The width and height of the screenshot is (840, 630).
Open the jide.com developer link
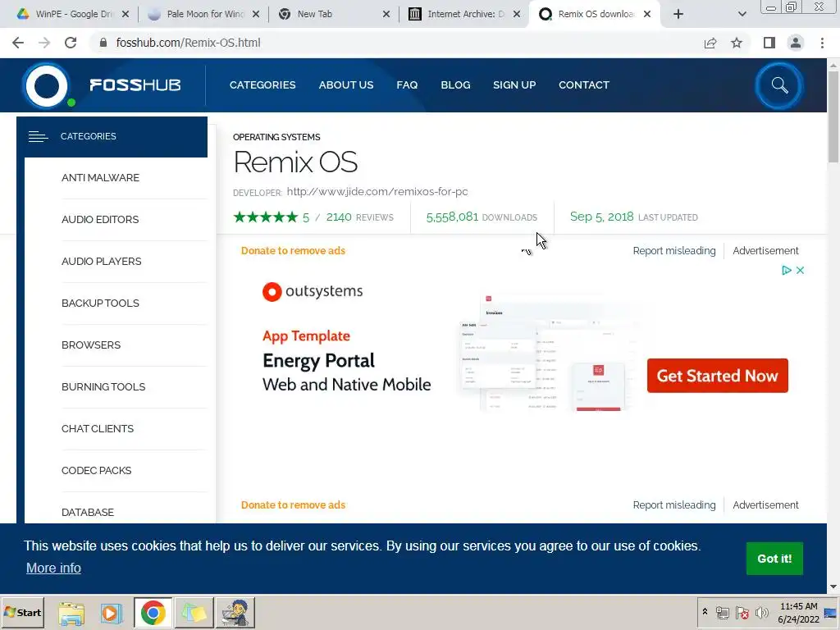377,192
